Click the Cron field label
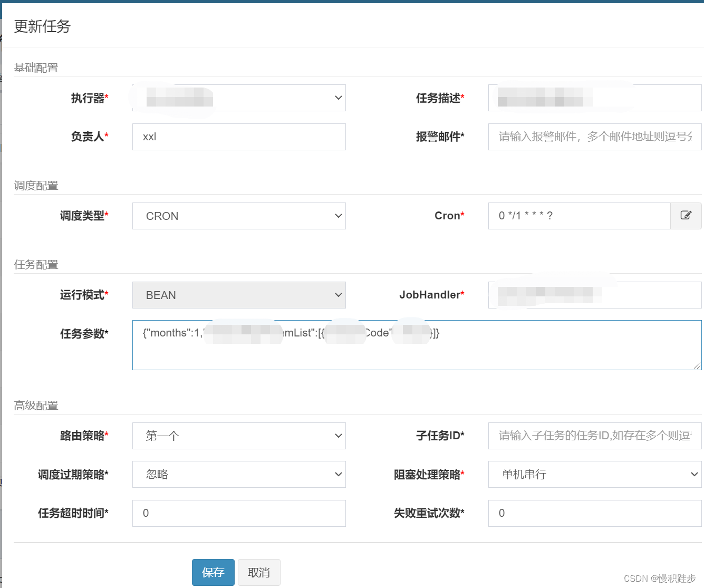The height and width of the screenshot is (588, 704). [x=449, y=216]
